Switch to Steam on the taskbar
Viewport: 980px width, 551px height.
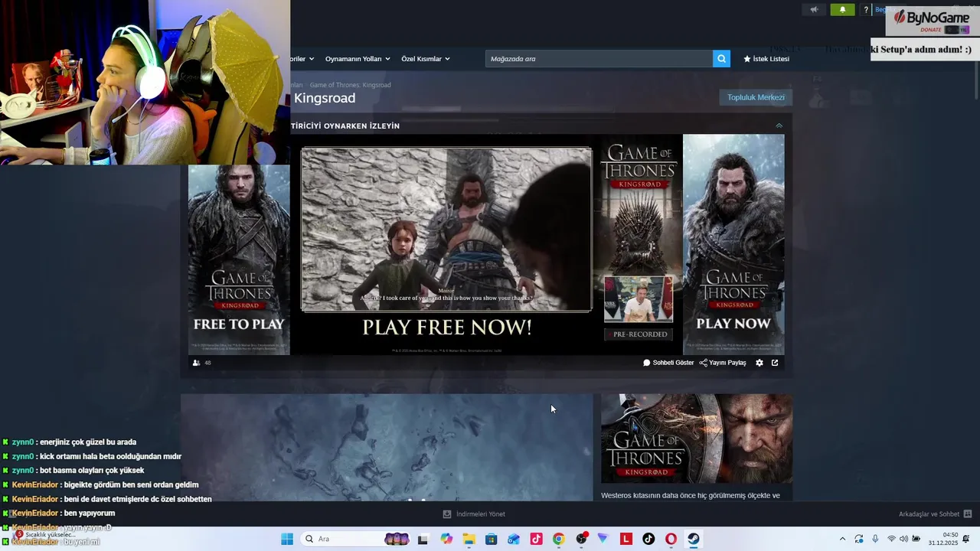(x=693, y=539)
